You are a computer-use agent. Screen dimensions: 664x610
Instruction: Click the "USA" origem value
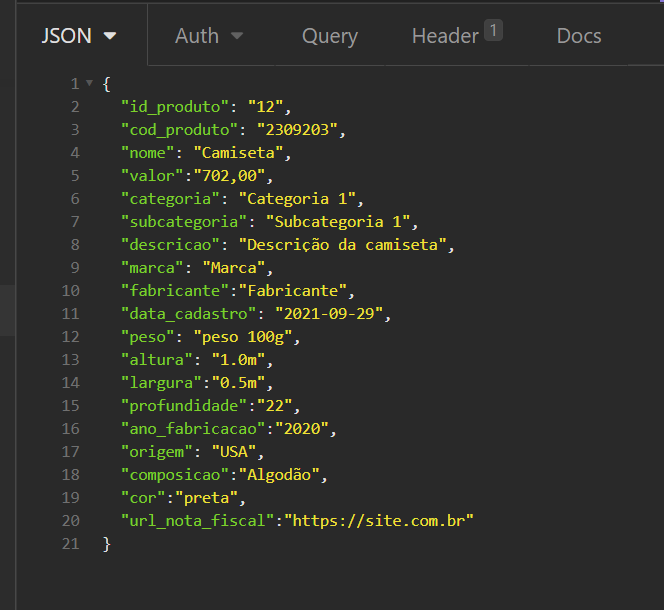tap(234, 452)
